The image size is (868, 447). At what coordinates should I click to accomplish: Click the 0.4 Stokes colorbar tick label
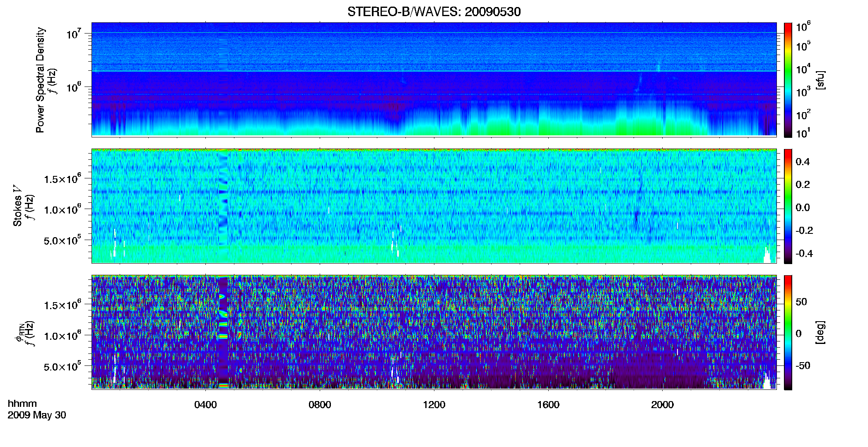point(803,162)
